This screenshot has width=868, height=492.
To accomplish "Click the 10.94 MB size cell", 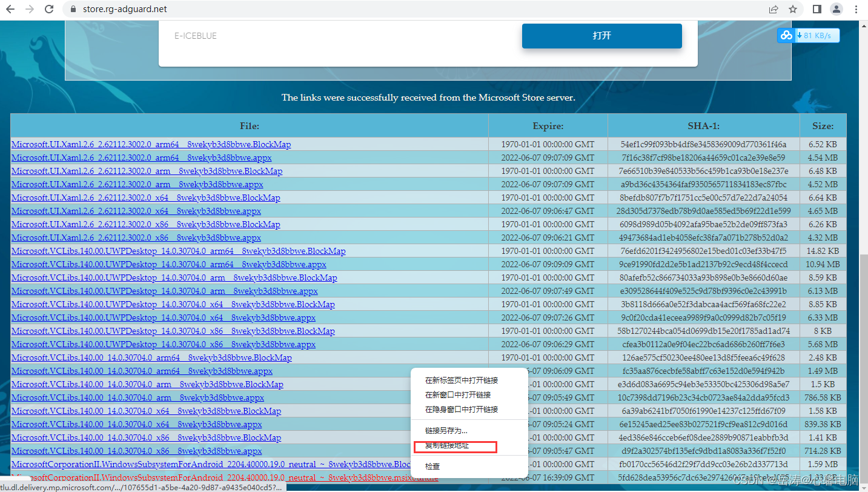I will point(823,264).
